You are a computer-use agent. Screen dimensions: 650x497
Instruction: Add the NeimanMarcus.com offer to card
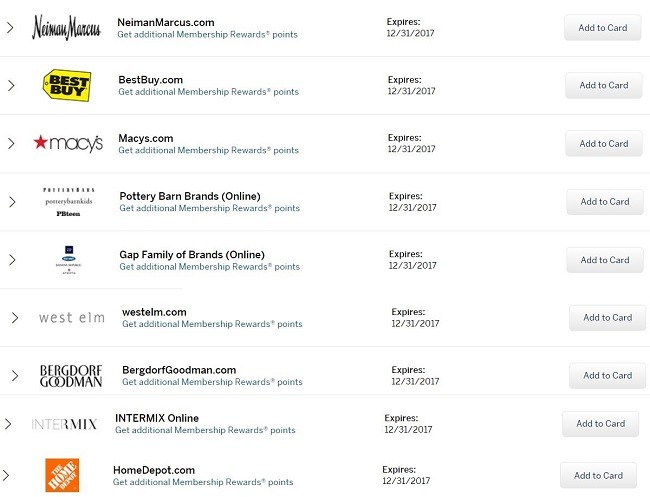pyautogui.click(x=603, y=28)
